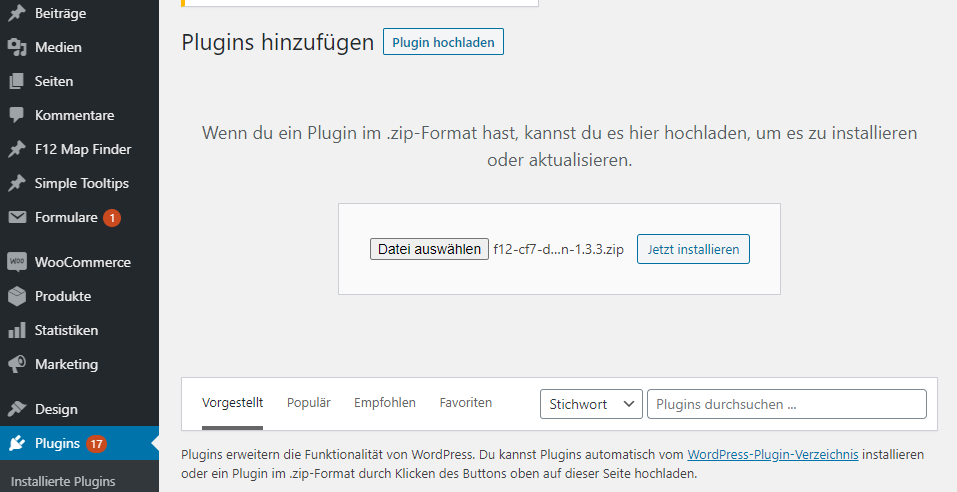Screen dimensions: 957x492
Task: Click the Produkte box icon
Action: [x=17, y=296]
